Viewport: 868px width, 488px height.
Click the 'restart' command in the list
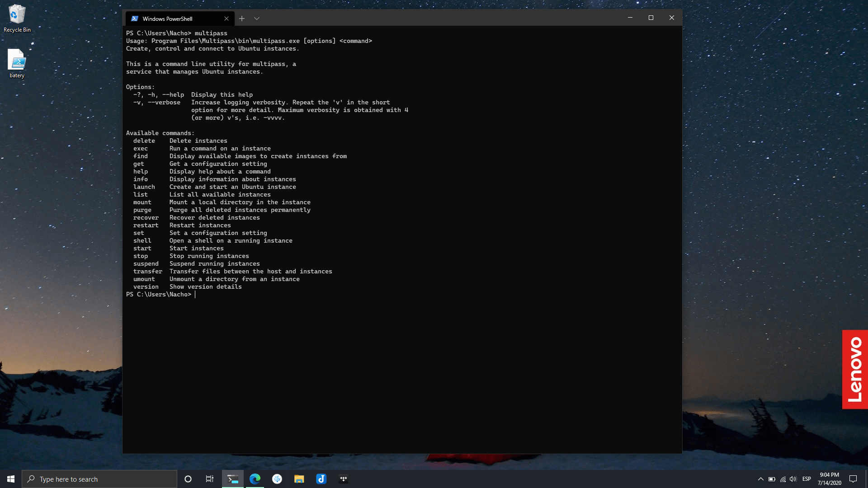click(x=146, y=225)
